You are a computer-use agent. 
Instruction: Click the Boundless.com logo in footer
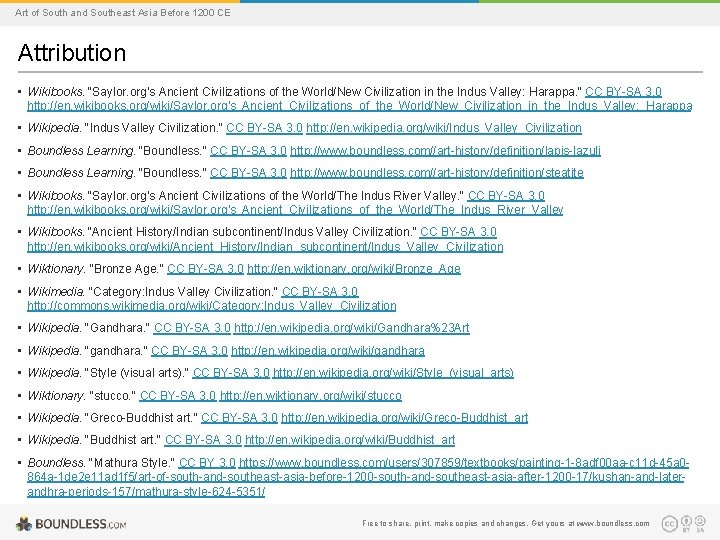click(71, 524)
